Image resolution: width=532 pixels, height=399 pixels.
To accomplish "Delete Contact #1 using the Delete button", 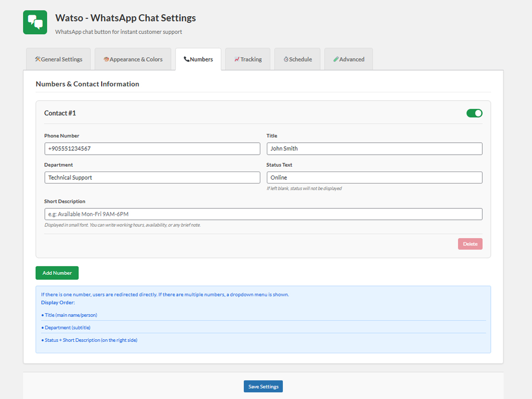I will [470, 244].
